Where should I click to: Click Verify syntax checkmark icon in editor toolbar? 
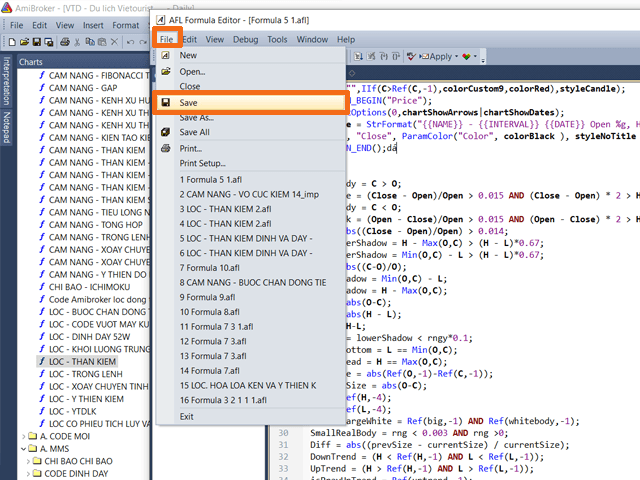pyautogui.click(x=411, y=56)
